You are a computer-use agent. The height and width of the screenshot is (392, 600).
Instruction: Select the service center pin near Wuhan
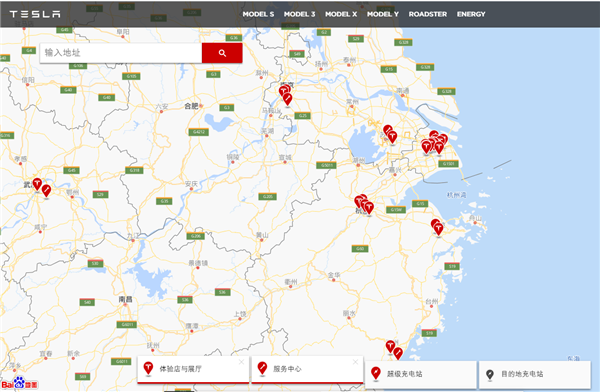(x=46, y=191)
